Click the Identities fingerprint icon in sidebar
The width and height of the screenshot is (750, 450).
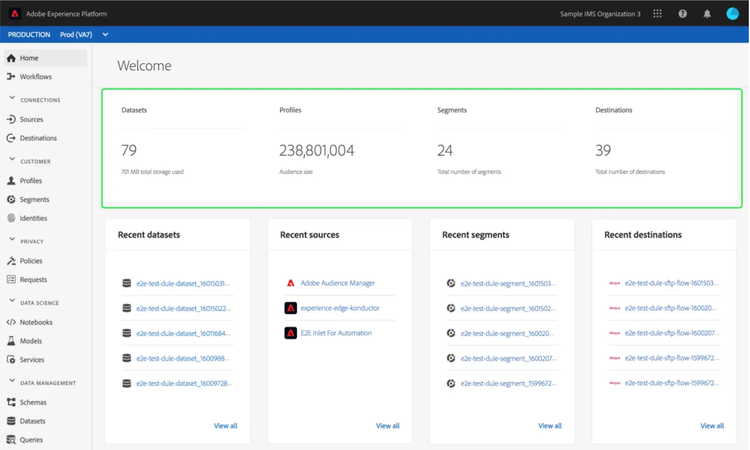pyautogui.click(x=11, y=218)
